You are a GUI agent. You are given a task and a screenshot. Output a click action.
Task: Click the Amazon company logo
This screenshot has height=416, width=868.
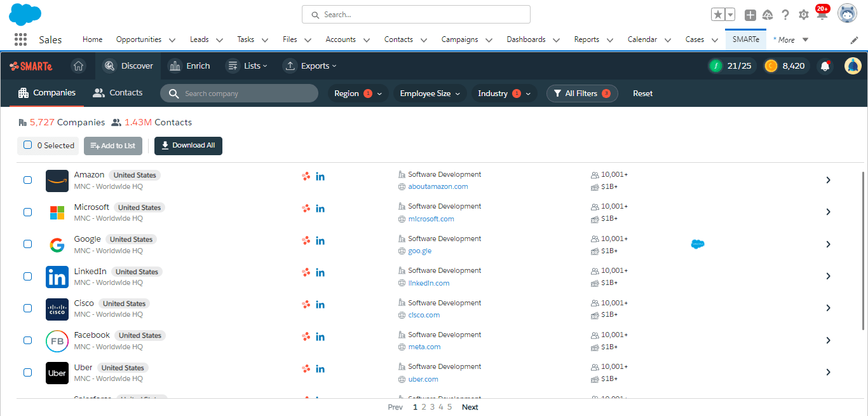coord(57,181)
